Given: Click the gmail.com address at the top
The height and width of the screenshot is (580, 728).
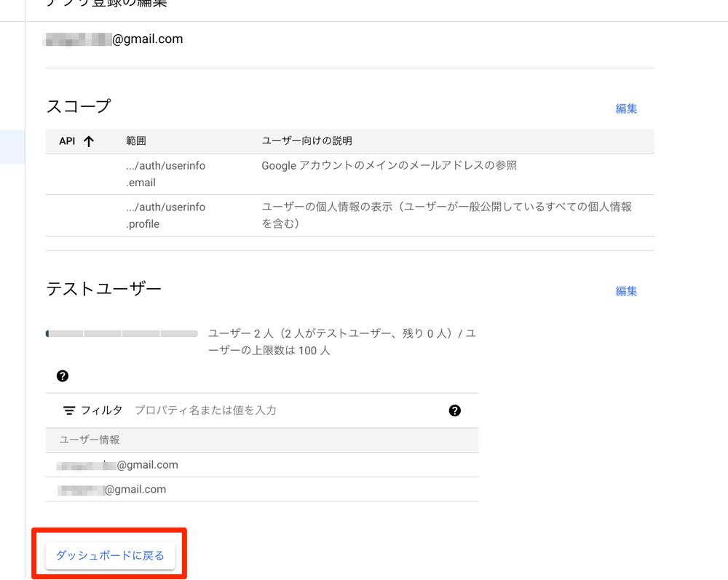Looking at the screenshot, I should [x=113, y=39].
